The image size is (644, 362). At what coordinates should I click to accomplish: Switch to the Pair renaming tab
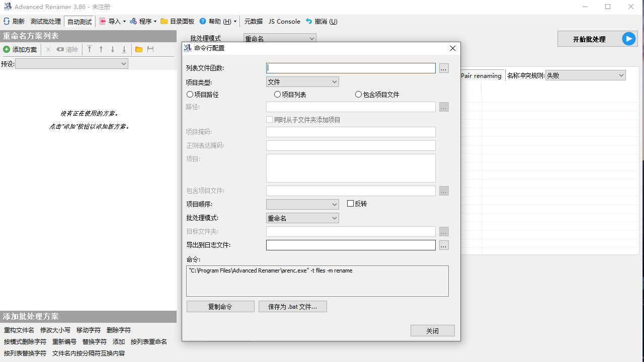[x=480, y=75]
